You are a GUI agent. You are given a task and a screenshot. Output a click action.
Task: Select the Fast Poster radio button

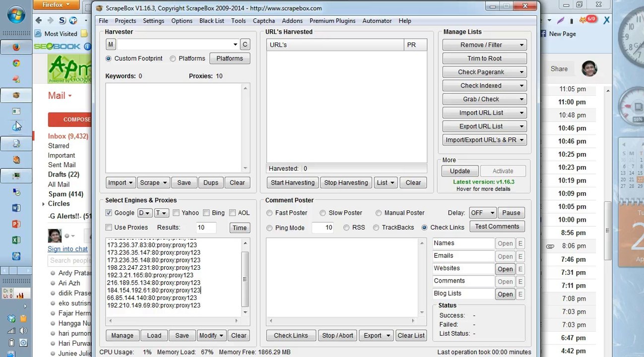click(269, 213)
